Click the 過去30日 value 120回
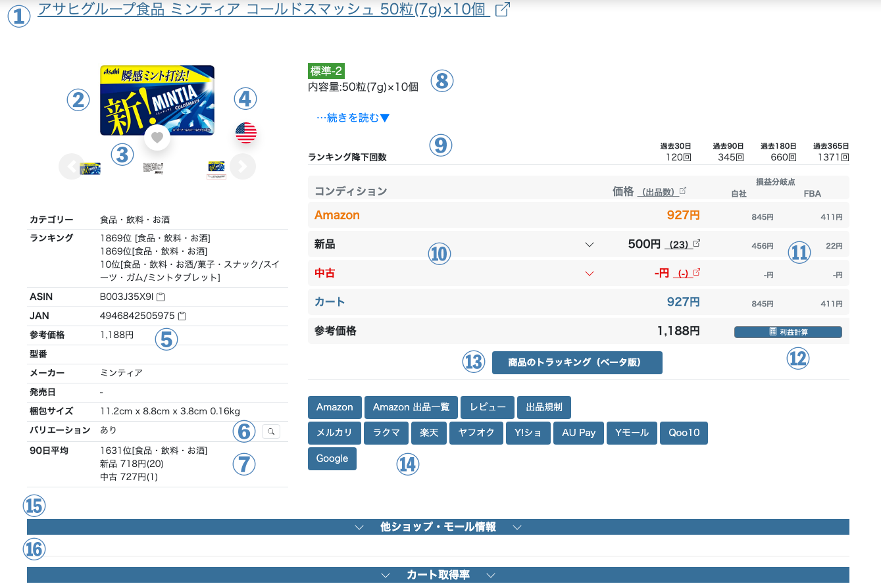This screenshot has width=881, height=588. pyautogui.click(x=680, y=157)
